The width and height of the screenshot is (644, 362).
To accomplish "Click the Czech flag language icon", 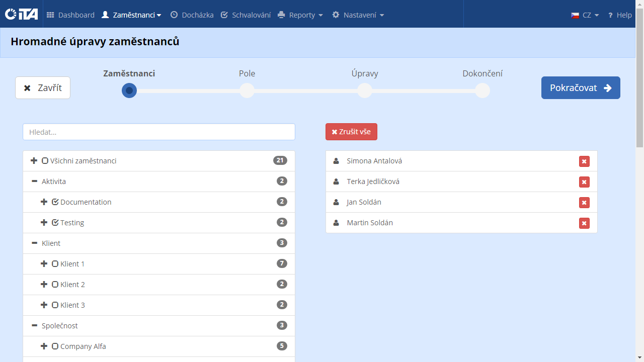I will point(575,15).
